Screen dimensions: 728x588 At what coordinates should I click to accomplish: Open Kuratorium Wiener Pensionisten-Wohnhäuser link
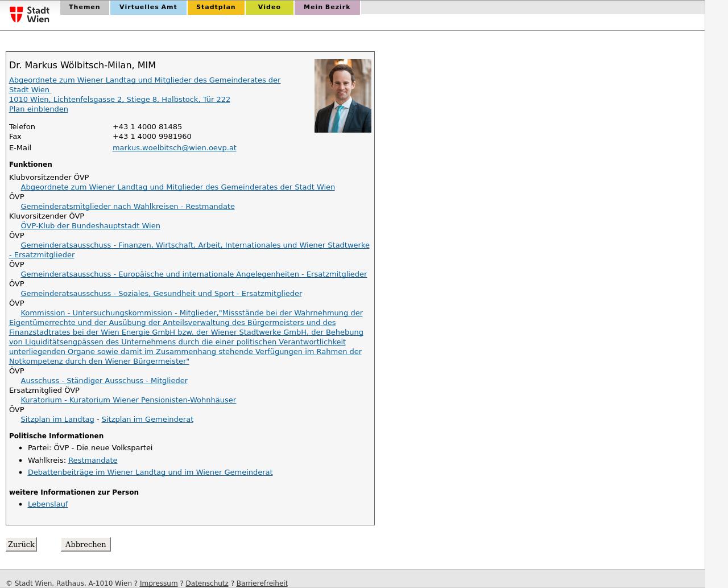click(x=128, y=400)
